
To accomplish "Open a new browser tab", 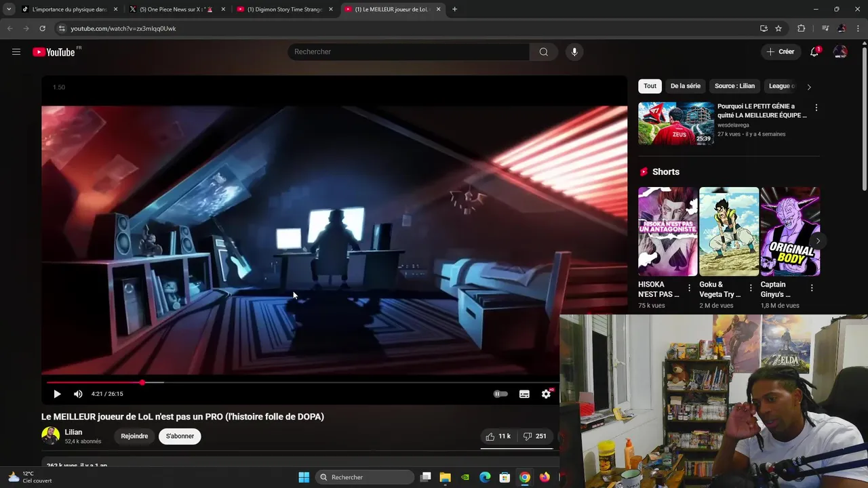I will coord(454,9).
